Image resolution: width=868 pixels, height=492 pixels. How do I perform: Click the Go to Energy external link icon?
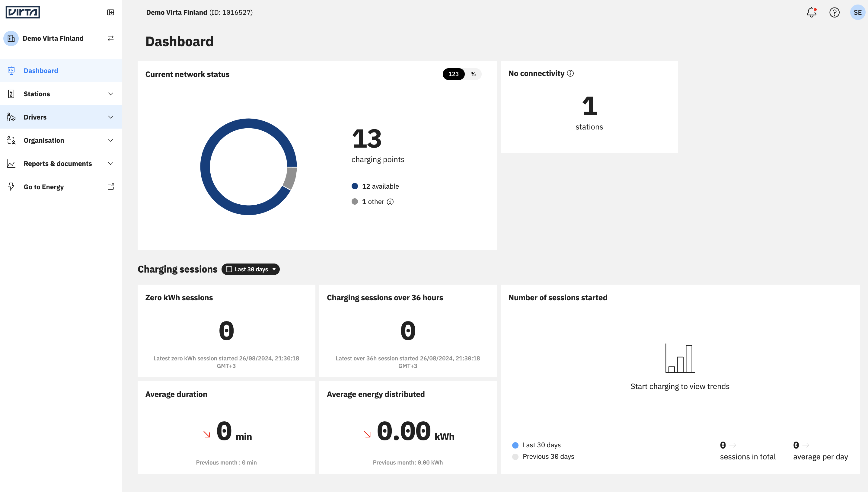click(x=110, y=187)
